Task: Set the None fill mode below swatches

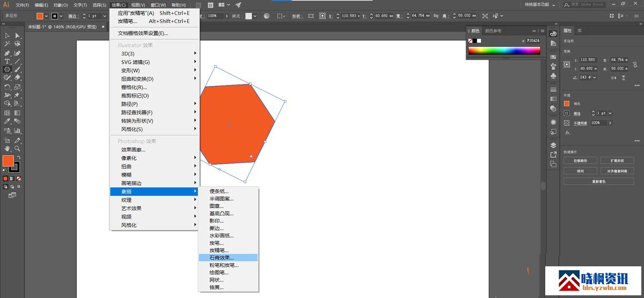Action: pyautogui.click(x=19, y=178)
